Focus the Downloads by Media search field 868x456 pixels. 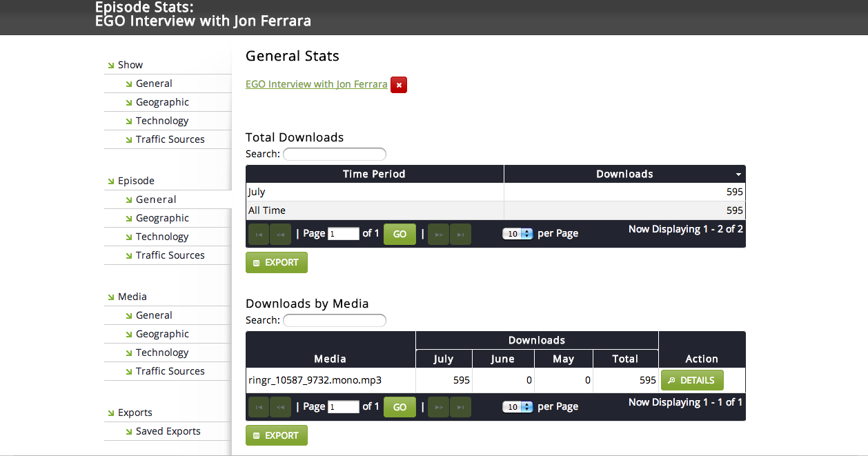pyautogui.click(x=335, y=320)
